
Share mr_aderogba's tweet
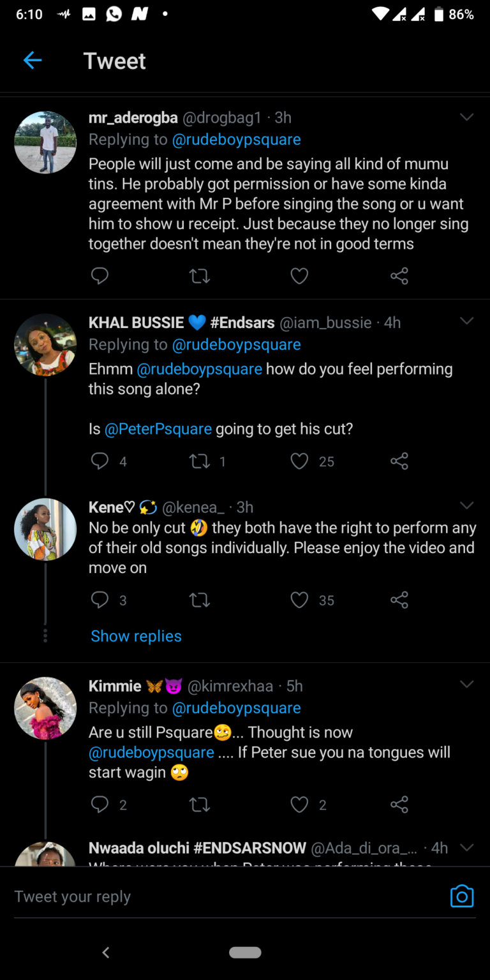click(399, 276)
